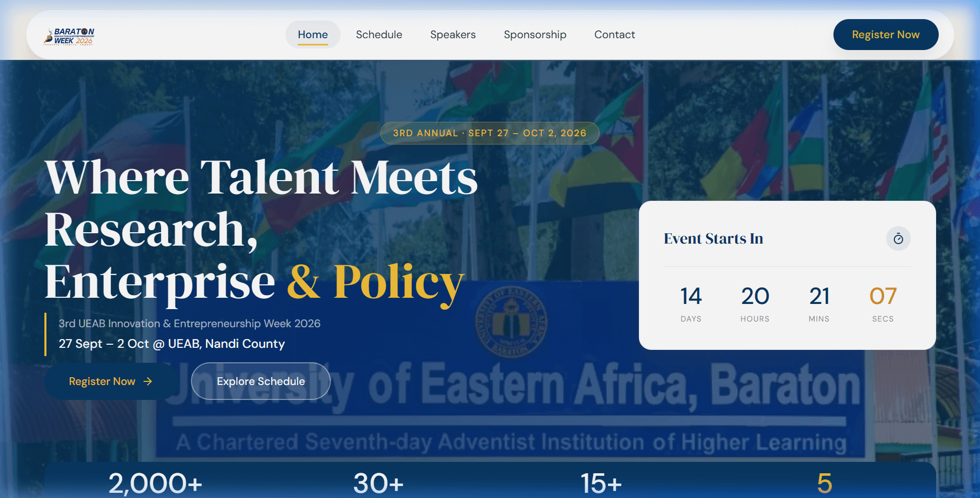The width and height of the screenshot is (980, 498).
Task: Click the stopwatch icon in countdown card
Action: click(898, 238)
